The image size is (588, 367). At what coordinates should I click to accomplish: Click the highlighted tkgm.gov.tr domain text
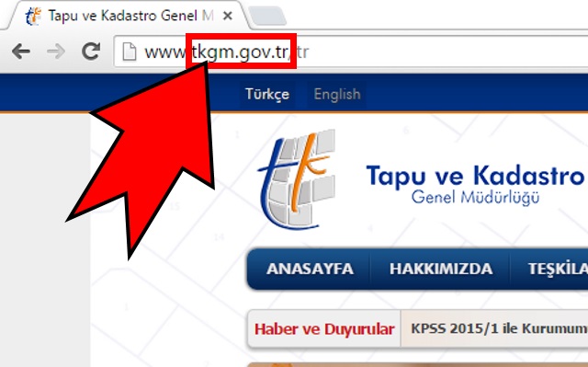point(241,52)
